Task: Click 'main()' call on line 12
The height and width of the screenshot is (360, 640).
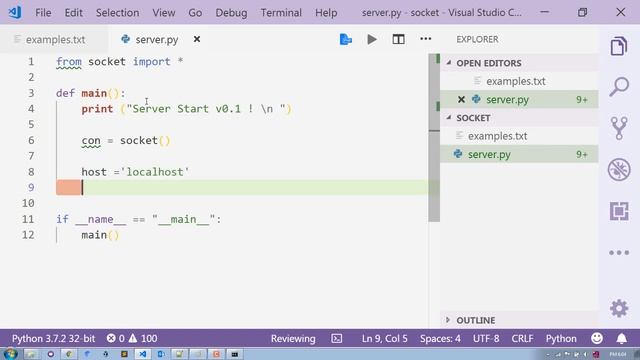Action: click(100, 235)
